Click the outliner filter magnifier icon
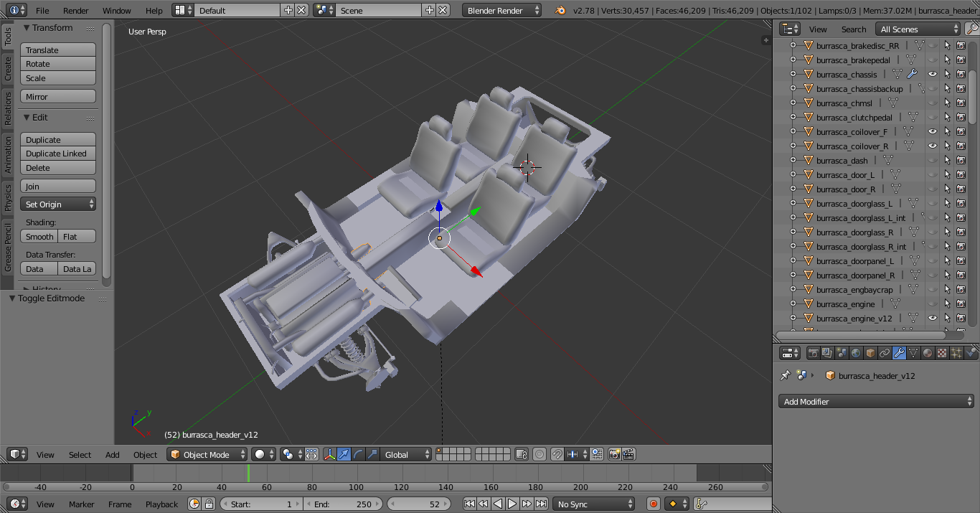This screenshot has height=513, width=980. click(x=971, y=29)
